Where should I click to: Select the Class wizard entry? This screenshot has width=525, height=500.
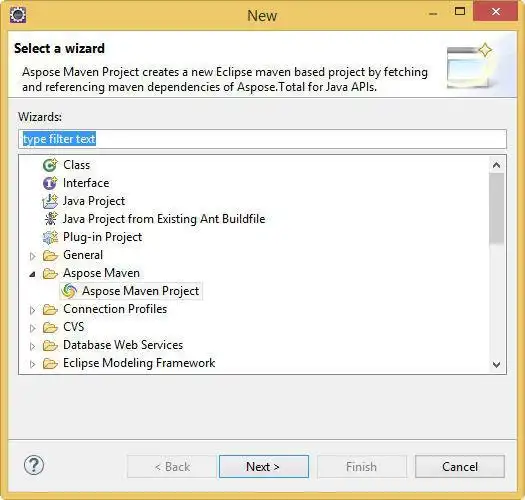pos(77,165)
